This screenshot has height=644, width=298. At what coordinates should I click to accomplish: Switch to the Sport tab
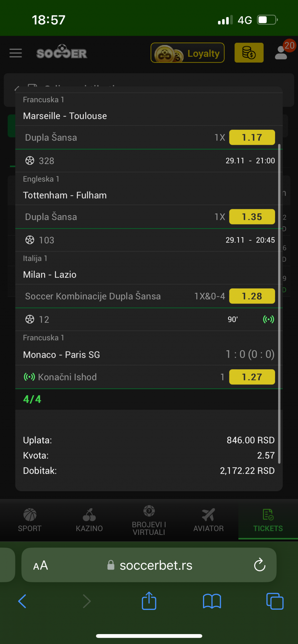coord(30,520)
